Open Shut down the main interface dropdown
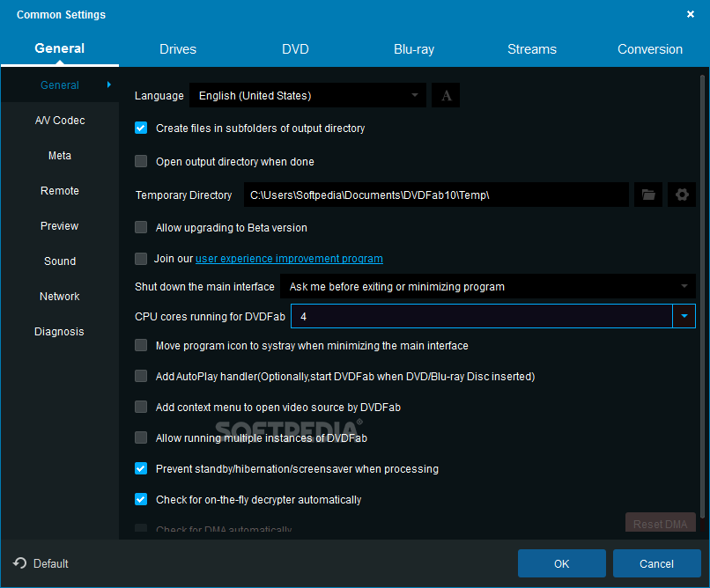The width and height of the screenshot is (710, 588). click(x=488, y=286)
